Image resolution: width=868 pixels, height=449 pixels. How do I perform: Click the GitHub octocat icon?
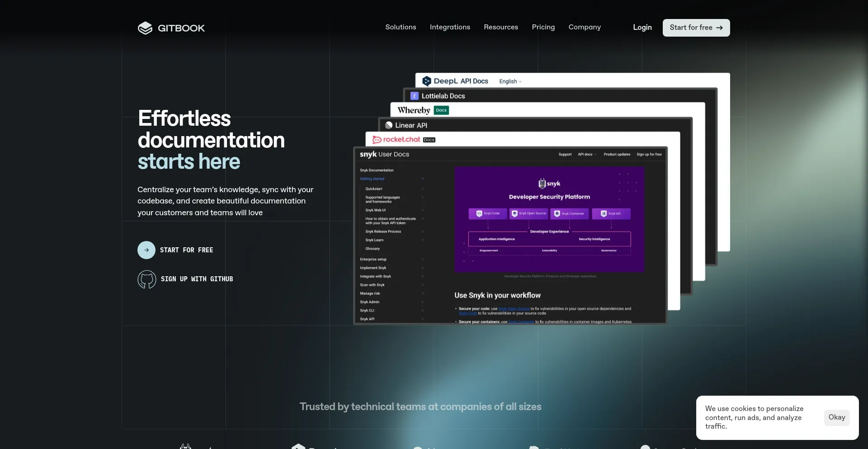click(x=147, y=279)
